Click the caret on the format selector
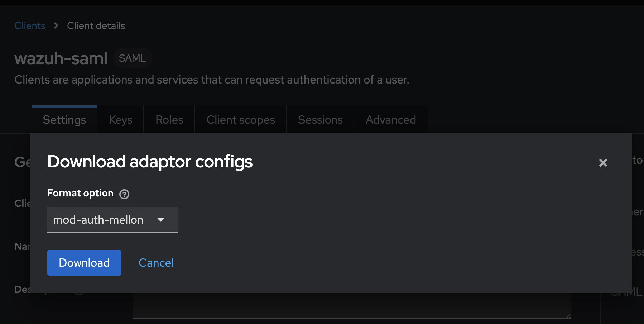 [x=161, y=220]
